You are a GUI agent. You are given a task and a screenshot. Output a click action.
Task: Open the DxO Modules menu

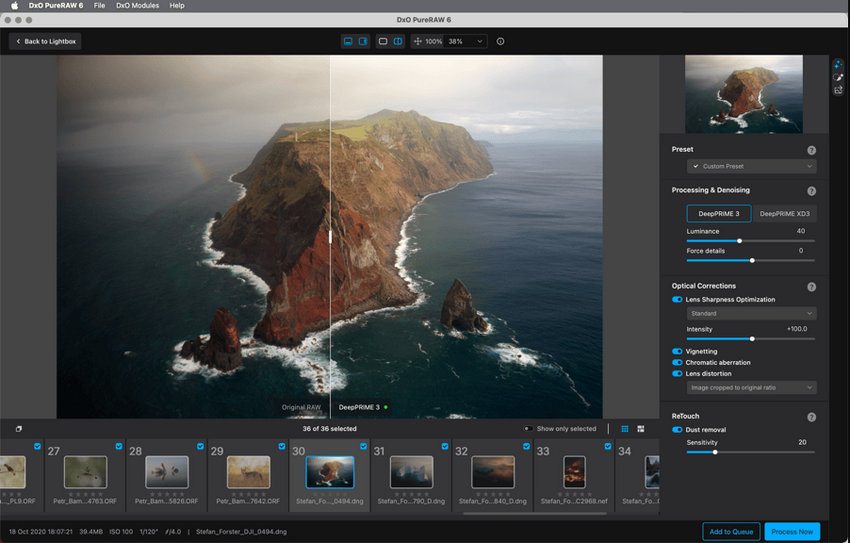(137, 6)
